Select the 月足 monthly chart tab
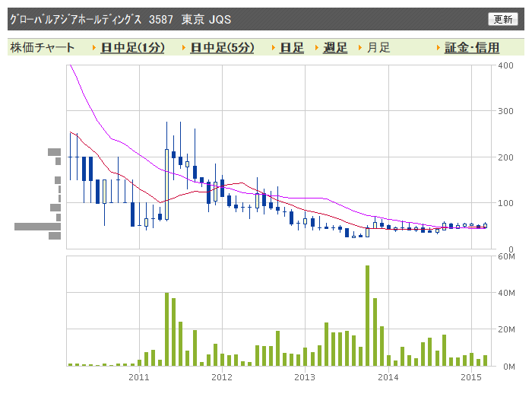This screenshot has width=532, height=397. pyautogui.click(x=378, y=48)
